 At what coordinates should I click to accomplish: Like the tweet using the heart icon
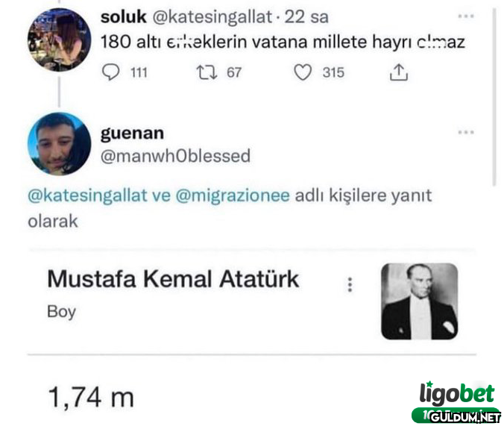coord(303,72)
